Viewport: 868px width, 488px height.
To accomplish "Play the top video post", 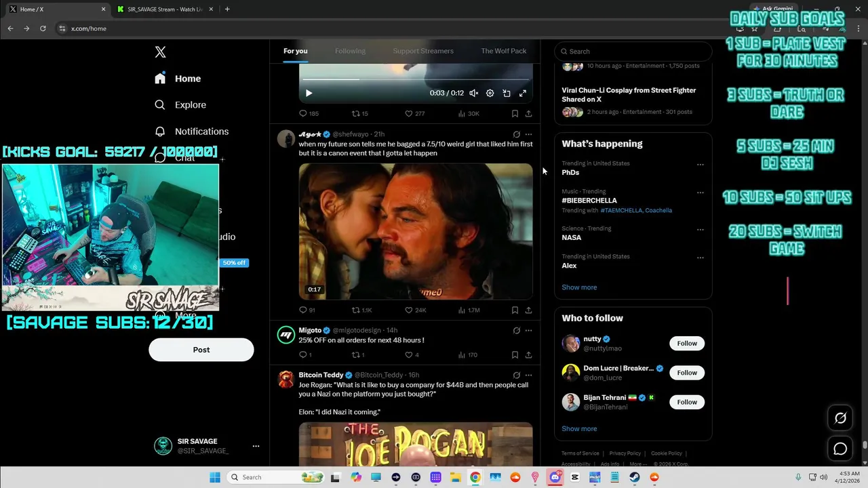I will pyautogui.click(x=309, y=93).
